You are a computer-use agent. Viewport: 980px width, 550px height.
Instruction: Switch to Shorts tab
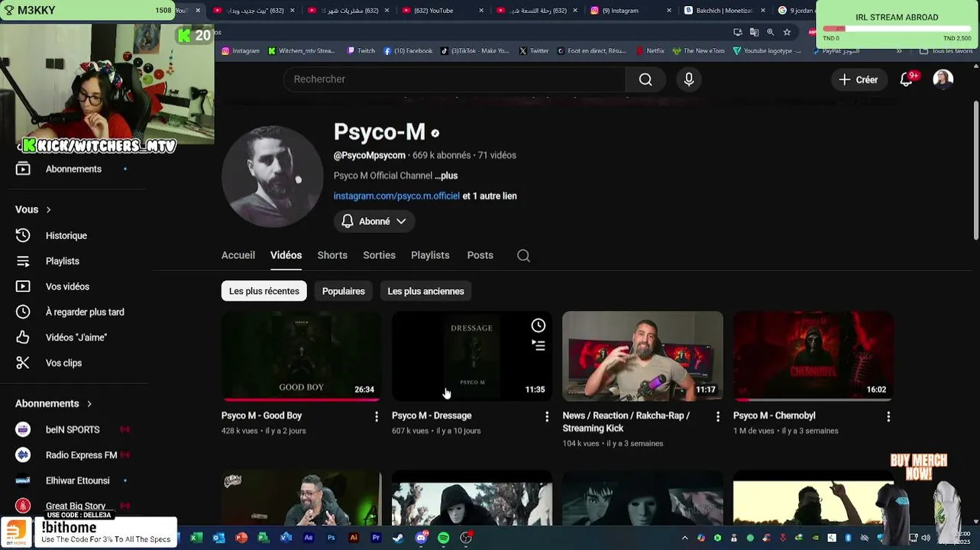coord(332,255)
